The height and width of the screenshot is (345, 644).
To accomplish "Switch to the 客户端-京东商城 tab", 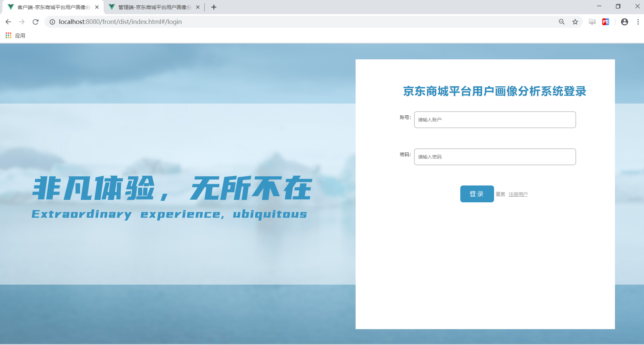I will tap(53, 7).
